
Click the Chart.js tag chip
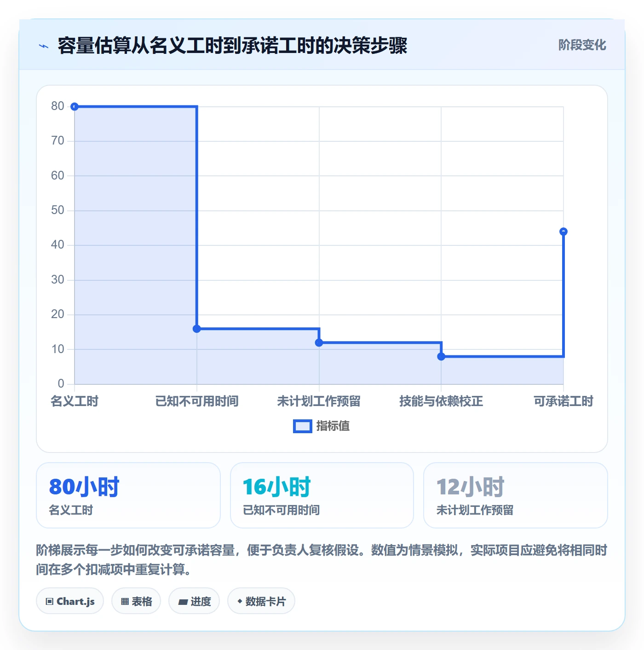[x=70, y=601]
